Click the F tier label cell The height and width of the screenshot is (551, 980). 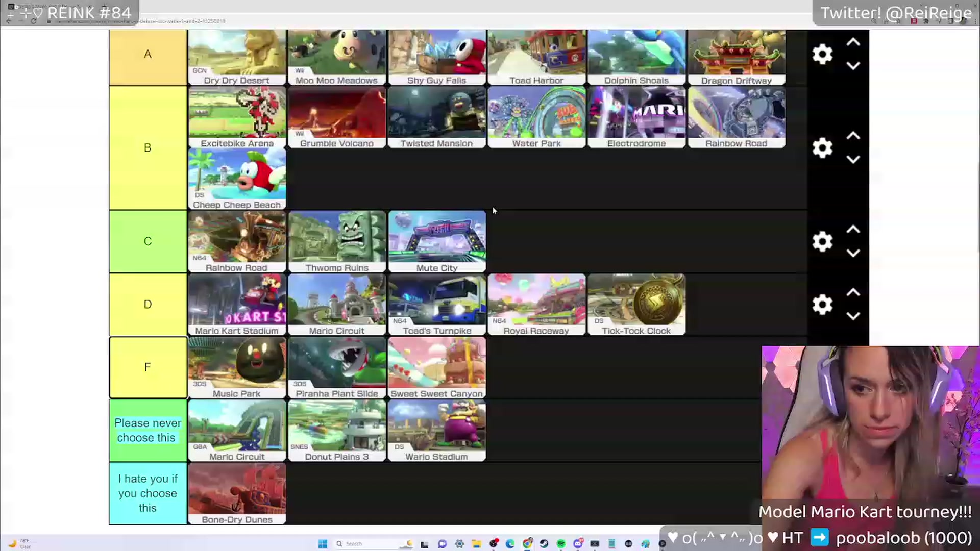(148, 367)
